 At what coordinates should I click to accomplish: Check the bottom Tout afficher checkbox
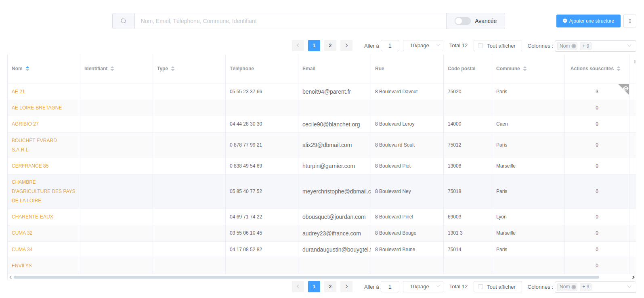pos(480,287)
